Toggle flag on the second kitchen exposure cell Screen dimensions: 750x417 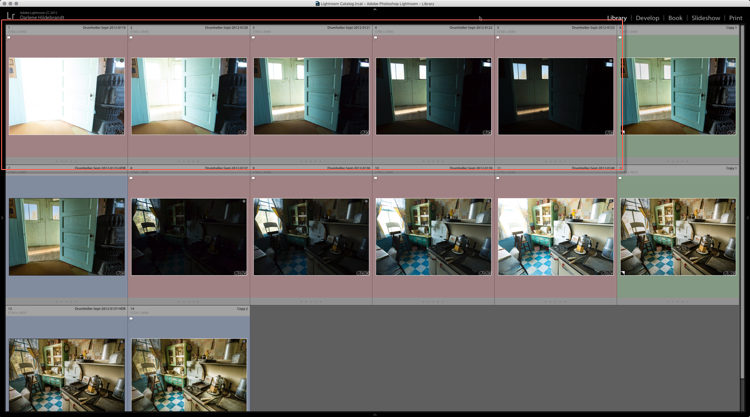pos(254,178)
